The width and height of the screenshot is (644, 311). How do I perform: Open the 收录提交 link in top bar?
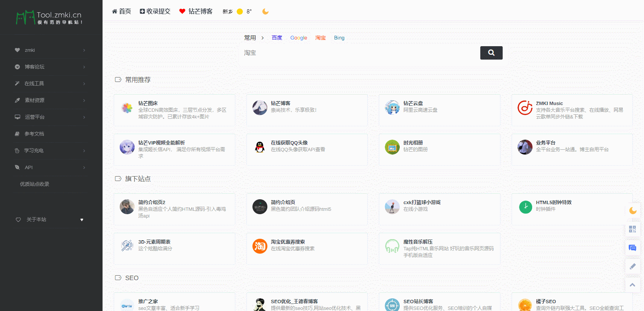pos(155,12)
